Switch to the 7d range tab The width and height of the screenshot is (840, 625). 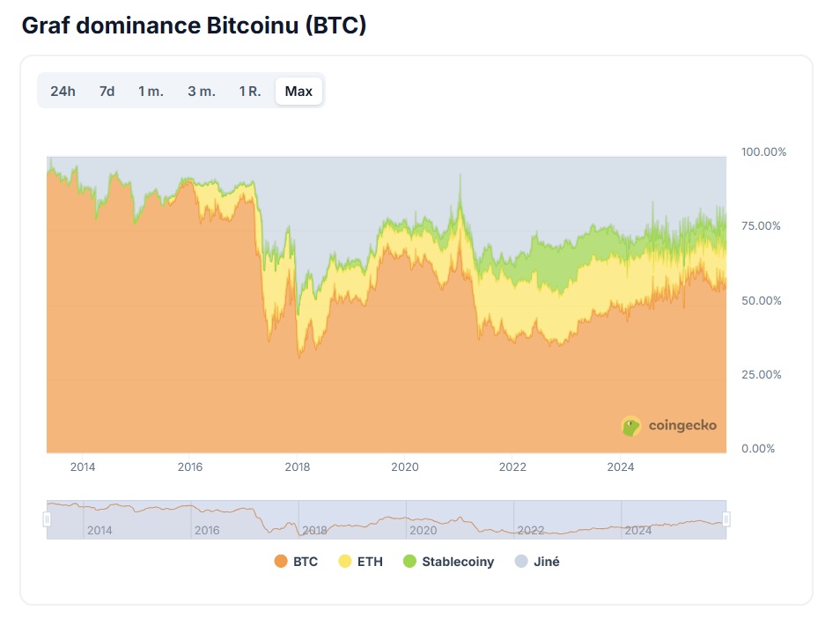click(x=107, y=91)
